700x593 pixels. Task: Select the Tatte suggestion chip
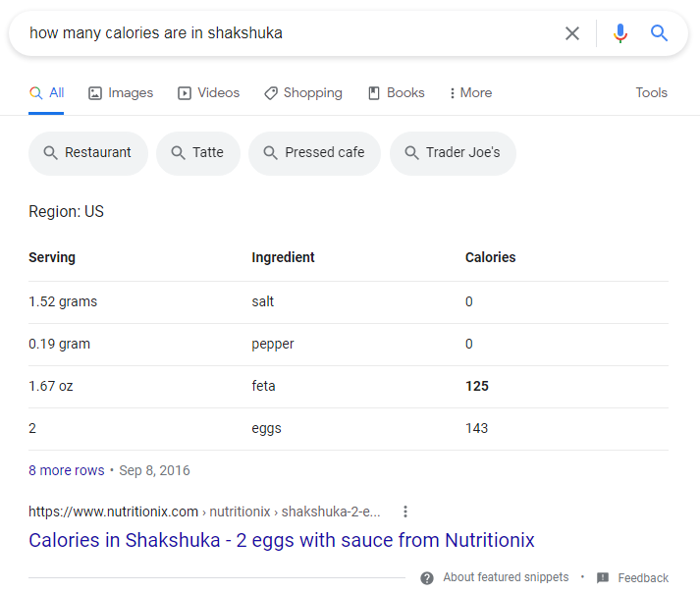(198, 153)
